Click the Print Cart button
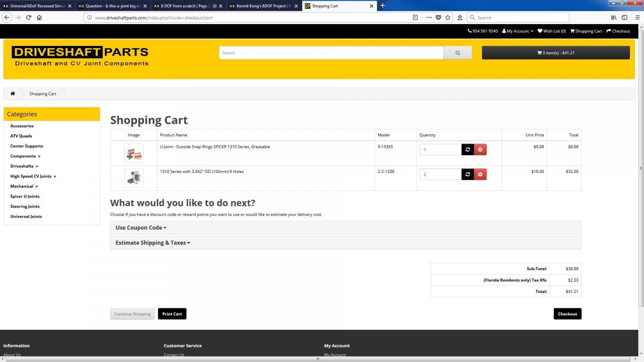 click(172, 314)
